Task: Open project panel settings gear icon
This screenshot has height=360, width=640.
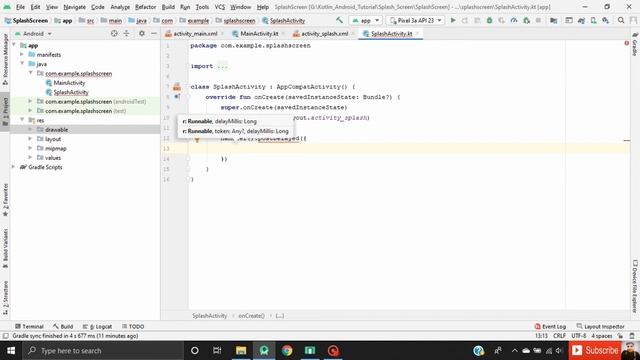Action: click(142, 33)
